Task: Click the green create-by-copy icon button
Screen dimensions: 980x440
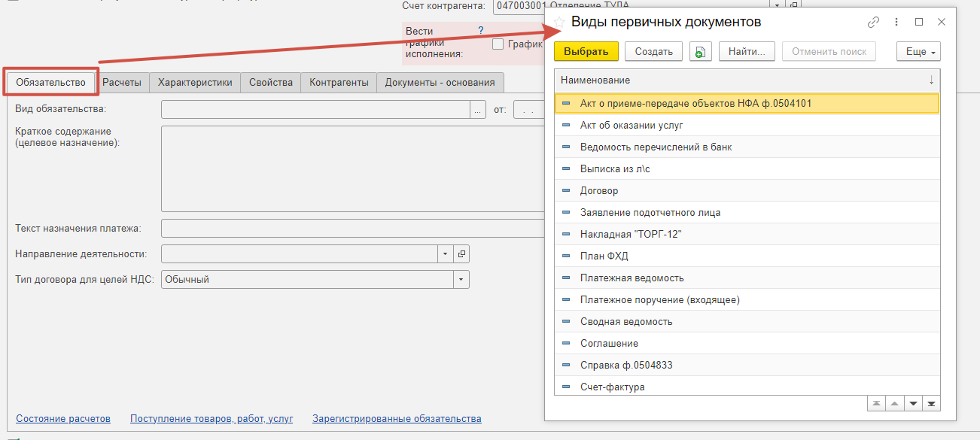Action: coord(700,51)
